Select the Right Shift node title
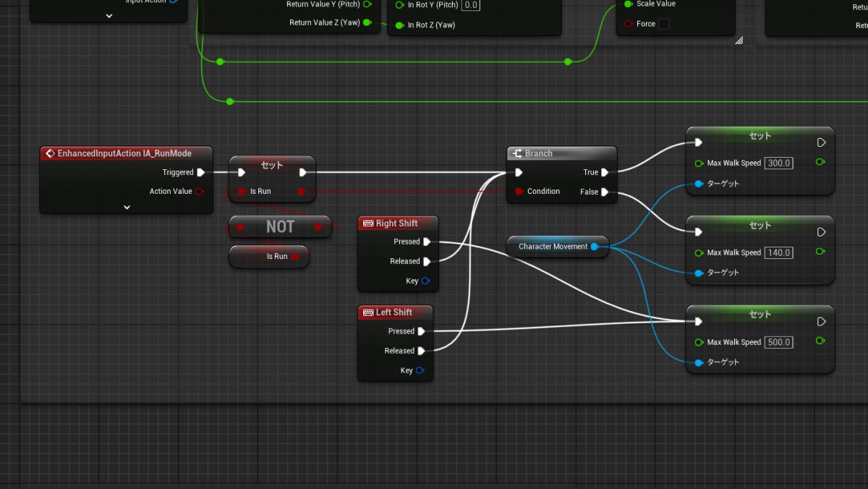The width and height of the screenshot is (868, 489). point(397,224)
